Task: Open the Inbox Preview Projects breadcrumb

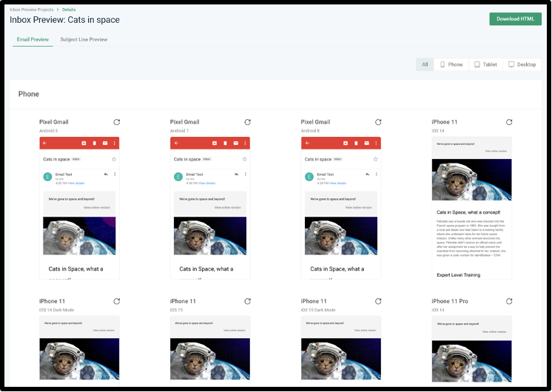Action: (x=31, y=10)
